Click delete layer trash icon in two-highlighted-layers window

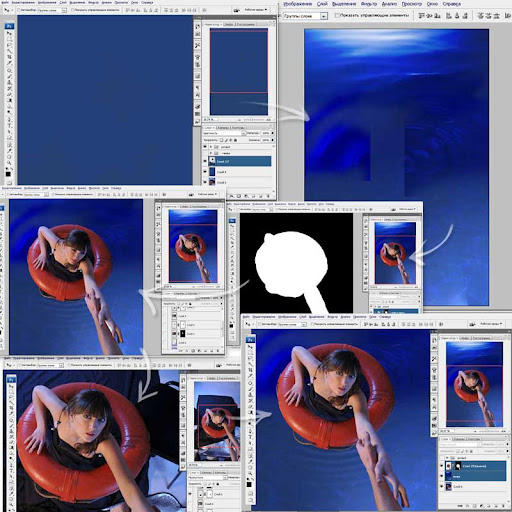(503, 506)
